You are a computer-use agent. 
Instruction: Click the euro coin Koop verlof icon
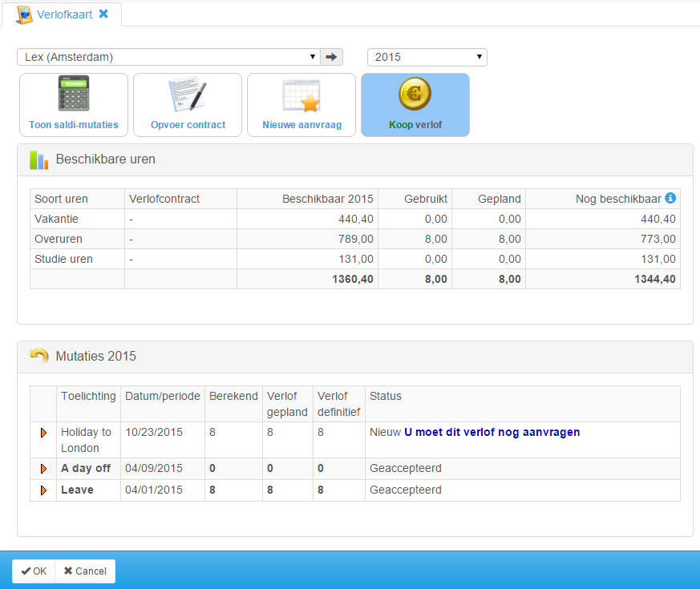click(415, 95)
